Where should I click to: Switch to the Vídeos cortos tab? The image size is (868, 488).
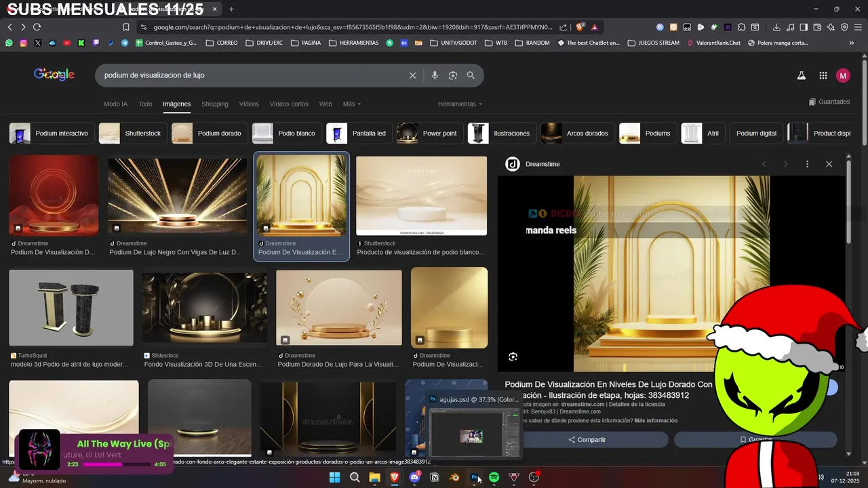click(289, 104)
